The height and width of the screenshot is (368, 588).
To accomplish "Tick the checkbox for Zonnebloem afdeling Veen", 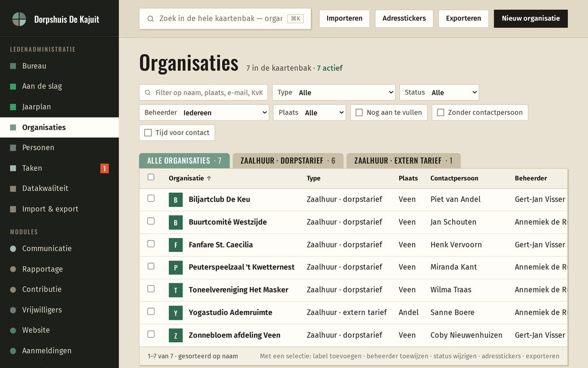I will click(x=151, y=334).
